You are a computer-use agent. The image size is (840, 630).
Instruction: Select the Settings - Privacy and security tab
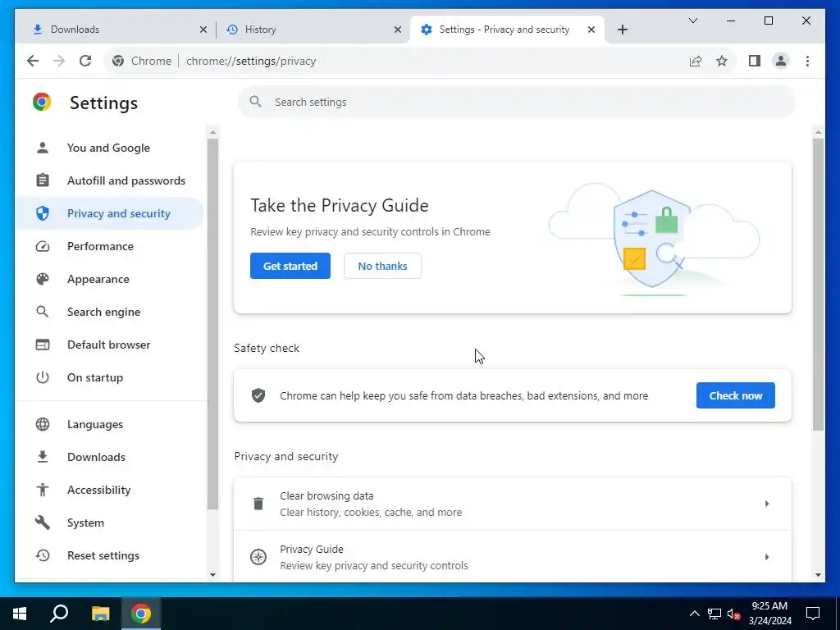tap(507, 30)
